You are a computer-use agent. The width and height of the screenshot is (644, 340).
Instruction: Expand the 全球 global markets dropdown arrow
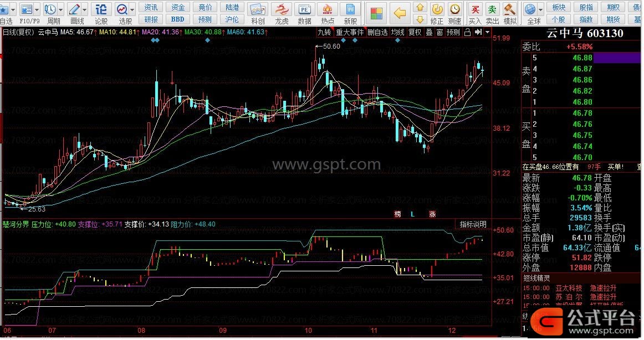tap(540, 9)
